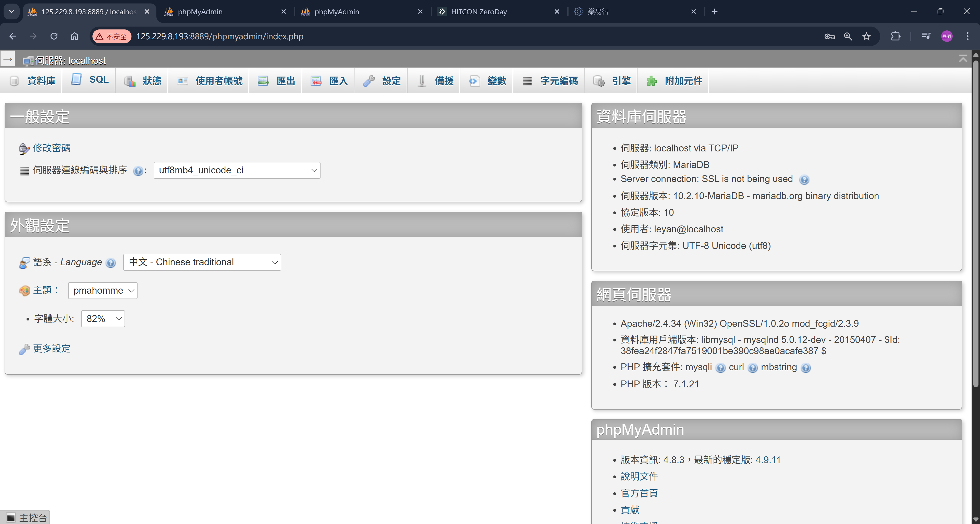Open the browser home page
This screenshot has width=980, height=524.
click(x=75, y=36)
